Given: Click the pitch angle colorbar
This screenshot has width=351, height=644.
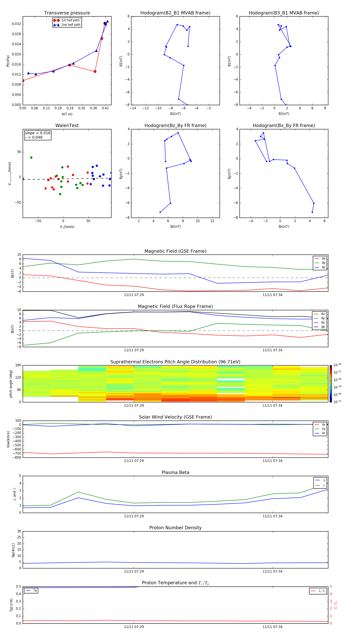Looking at the screenshot, I should click(x=331, y=384).
